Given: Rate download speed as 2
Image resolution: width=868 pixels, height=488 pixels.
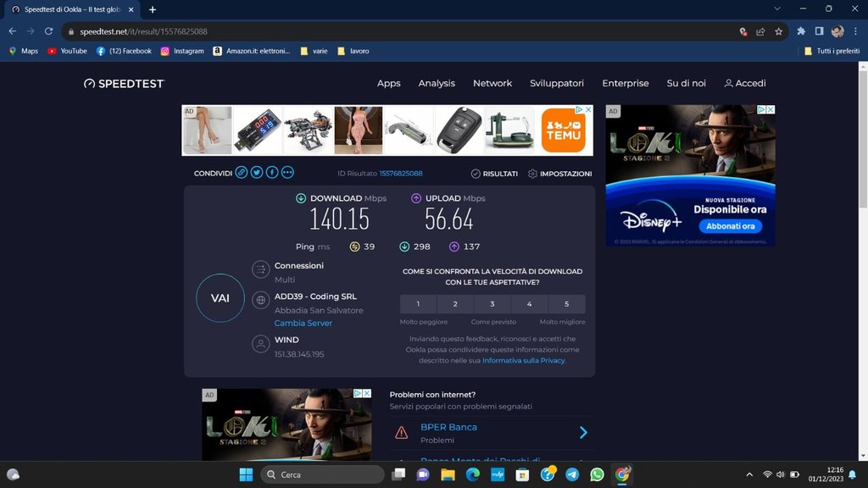Looking at the screenshot, I should 455,304.
